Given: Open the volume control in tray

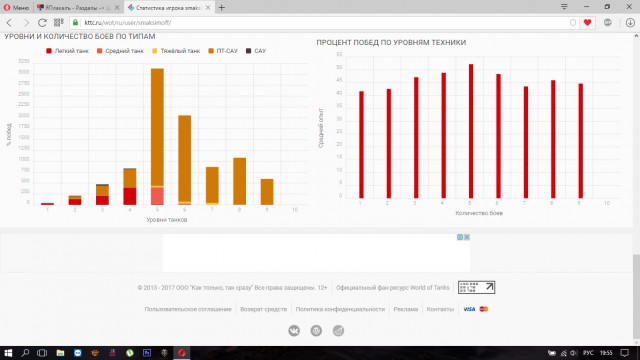Looking at the screenshot, I should [574, 353].
